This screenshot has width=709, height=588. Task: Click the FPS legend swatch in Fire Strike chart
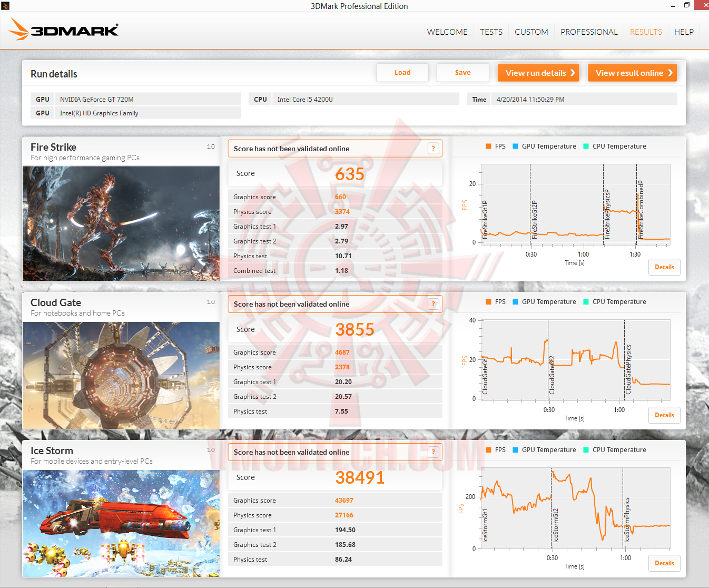pyautogui.click(x=488, y=146)
